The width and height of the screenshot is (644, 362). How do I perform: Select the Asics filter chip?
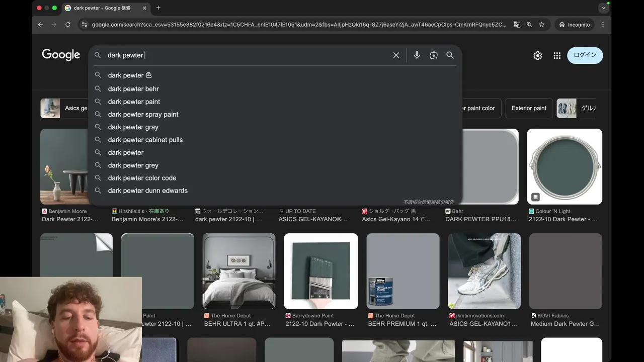click(64, 108)
